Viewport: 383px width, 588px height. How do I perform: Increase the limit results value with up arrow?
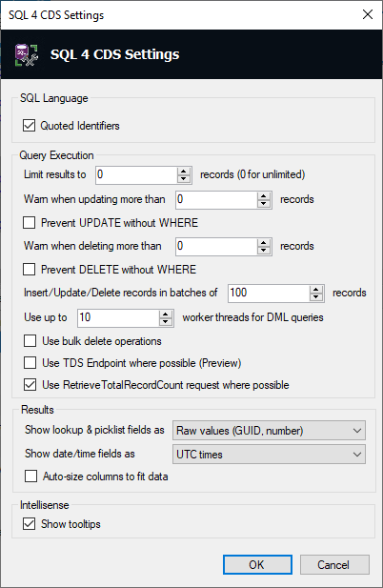(184, 171)
